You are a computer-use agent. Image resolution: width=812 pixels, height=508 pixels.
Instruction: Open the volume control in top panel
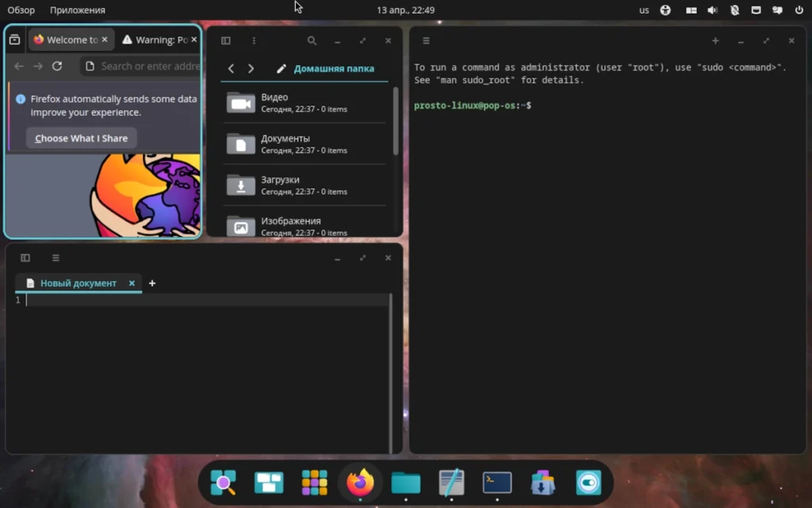713,10
